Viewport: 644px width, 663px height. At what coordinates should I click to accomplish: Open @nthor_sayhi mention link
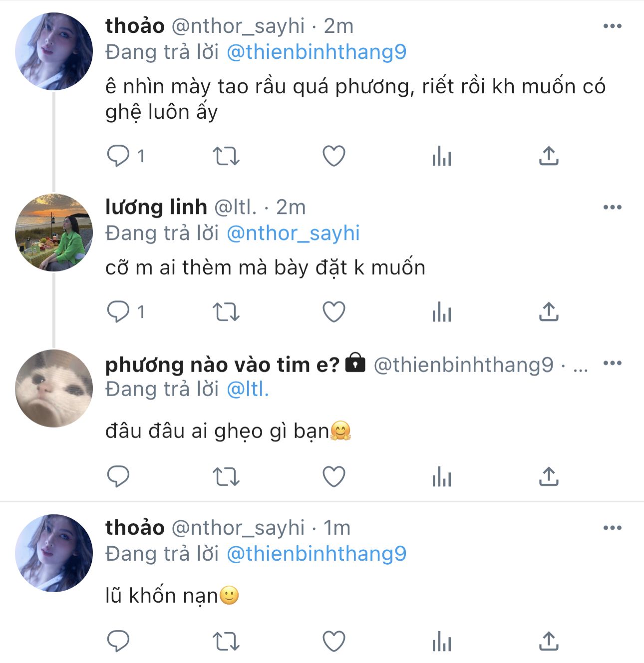click(x=293, y=233)
